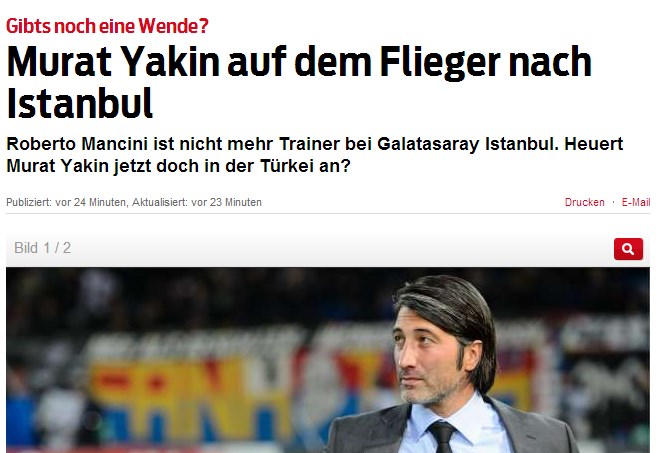Click the red magnifier enlarge-image button
The height and width of the screenshot is (453, 660).
click(628, 249)
